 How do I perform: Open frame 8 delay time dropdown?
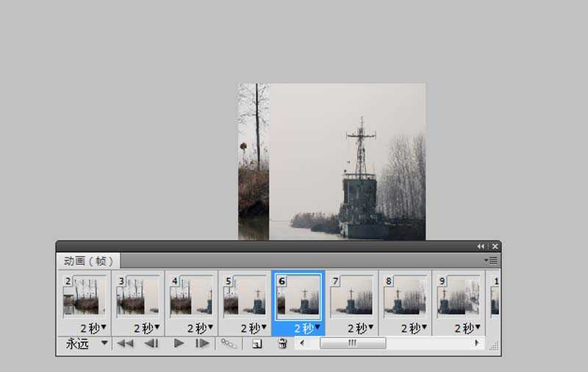click(x=414, y=329)
